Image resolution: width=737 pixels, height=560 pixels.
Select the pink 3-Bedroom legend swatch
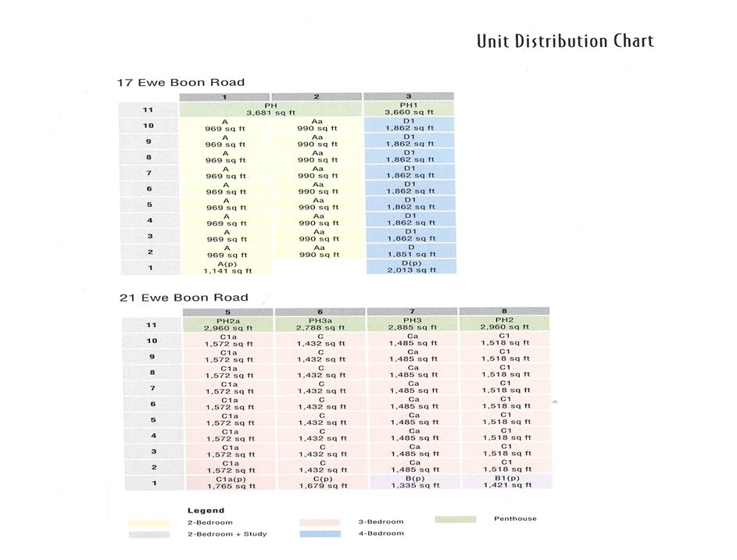pos(320,522)
